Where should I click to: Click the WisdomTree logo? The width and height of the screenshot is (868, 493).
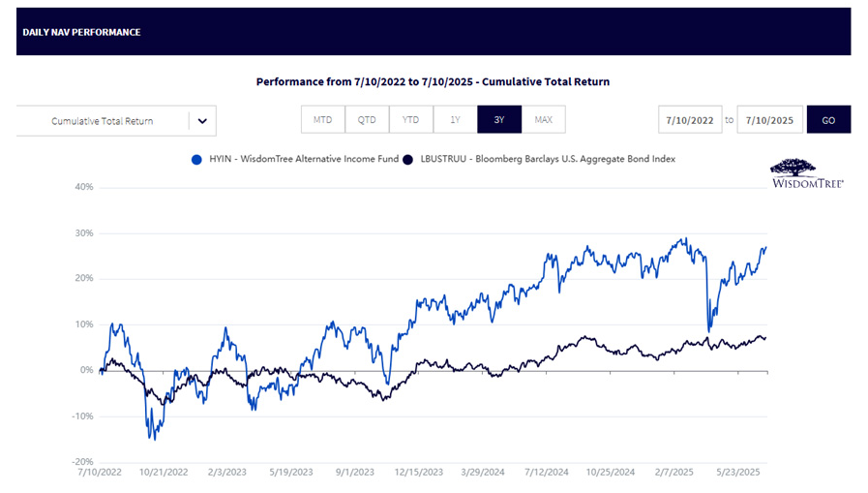(808, 174)
